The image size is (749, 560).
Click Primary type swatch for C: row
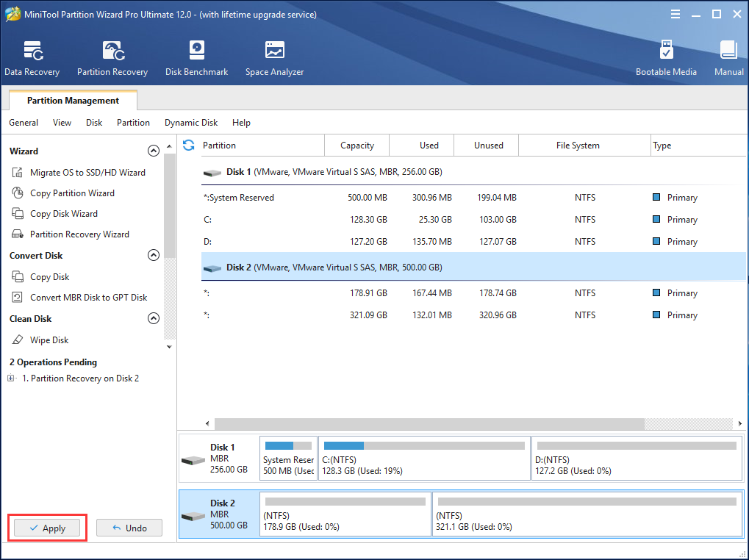tap(656, 219)
